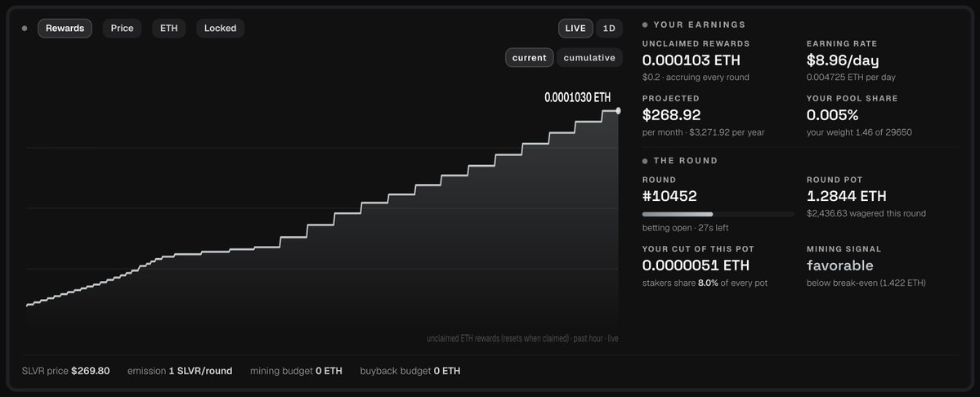The width and height of the screenshot is (980, 397).
Task: Switch chart range to LIVE
Action: click(x=575, y=28)
